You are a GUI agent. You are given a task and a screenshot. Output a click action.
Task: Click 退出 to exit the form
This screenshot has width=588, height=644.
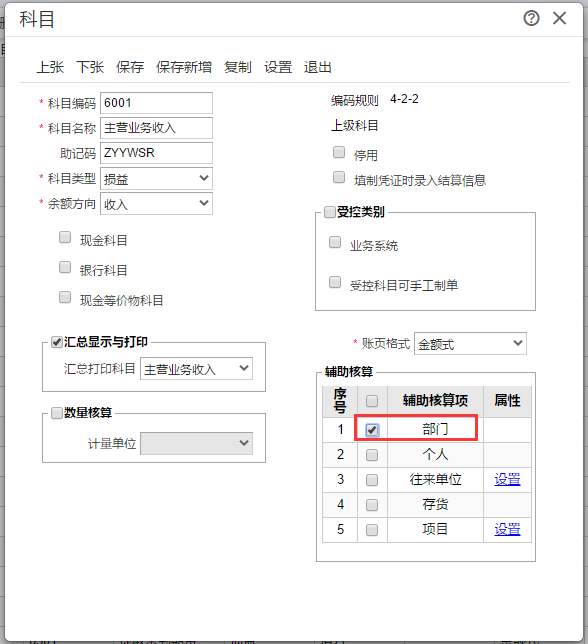click(x=317, y=67)
